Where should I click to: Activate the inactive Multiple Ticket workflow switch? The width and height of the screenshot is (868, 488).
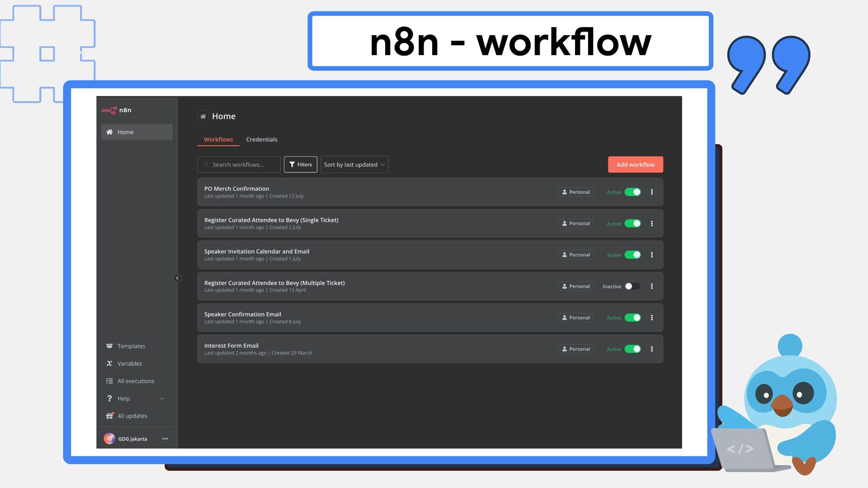click(x=632, y=286)
